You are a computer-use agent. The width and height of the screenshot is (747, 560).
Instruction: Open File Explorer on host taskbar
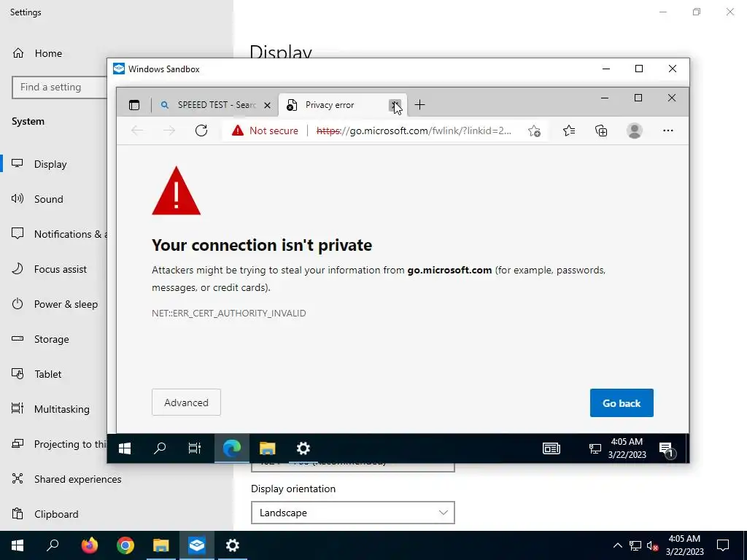pyautogui.click(x=161, y=545)
